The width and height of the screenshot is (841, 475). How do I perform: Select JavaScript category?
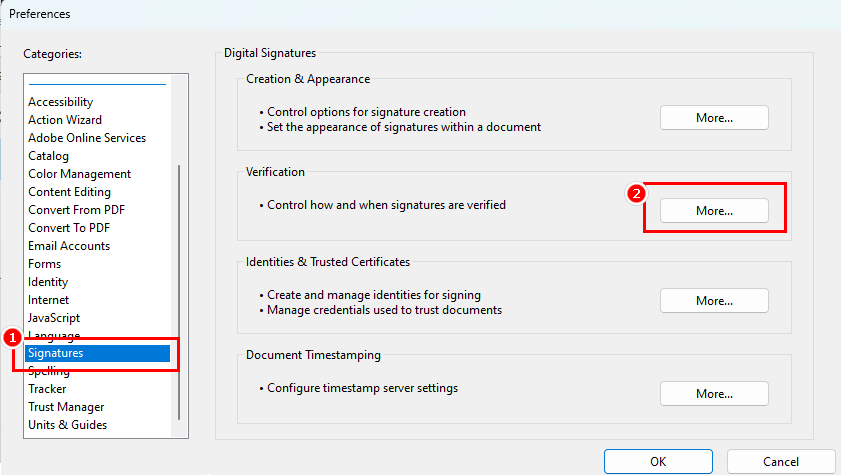click(x=54, y=318)
